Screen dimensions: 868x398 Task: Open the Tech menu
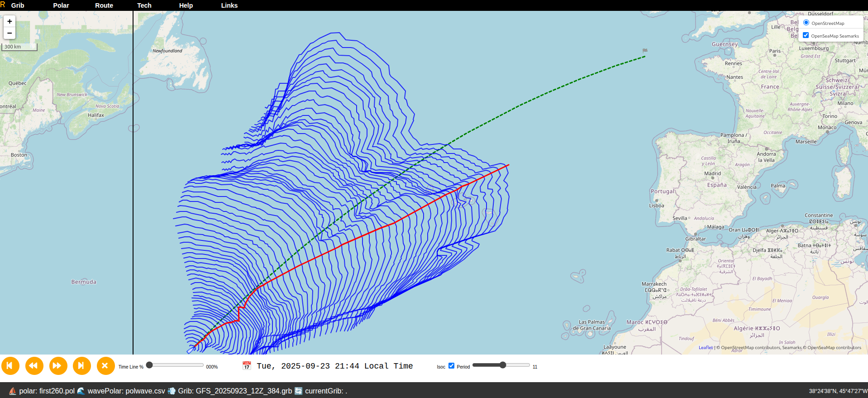[144, 5]
